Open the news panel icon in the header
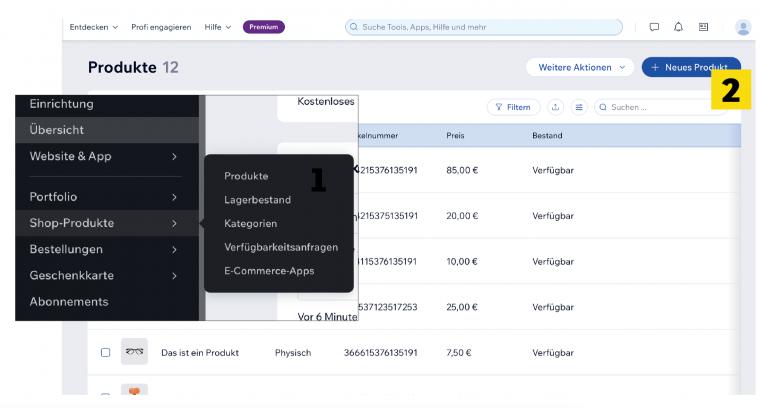Image resolution: width=770 pixels, height=408 pixels. 703,27
